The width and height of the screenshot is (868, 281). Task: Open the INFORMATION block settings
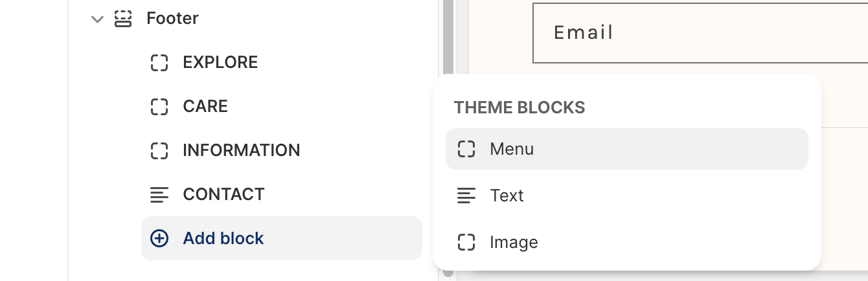pyautogui.click(x=241, y=151)
